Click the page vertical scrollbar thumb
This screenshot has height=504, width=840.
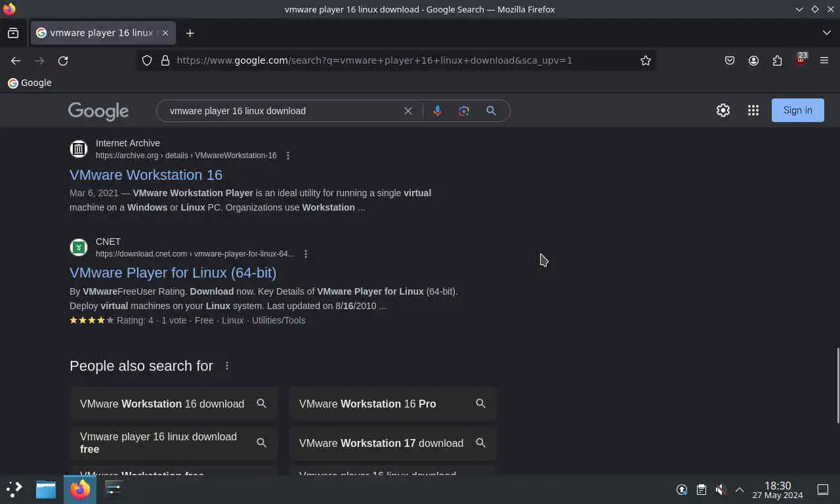(837, 386)
